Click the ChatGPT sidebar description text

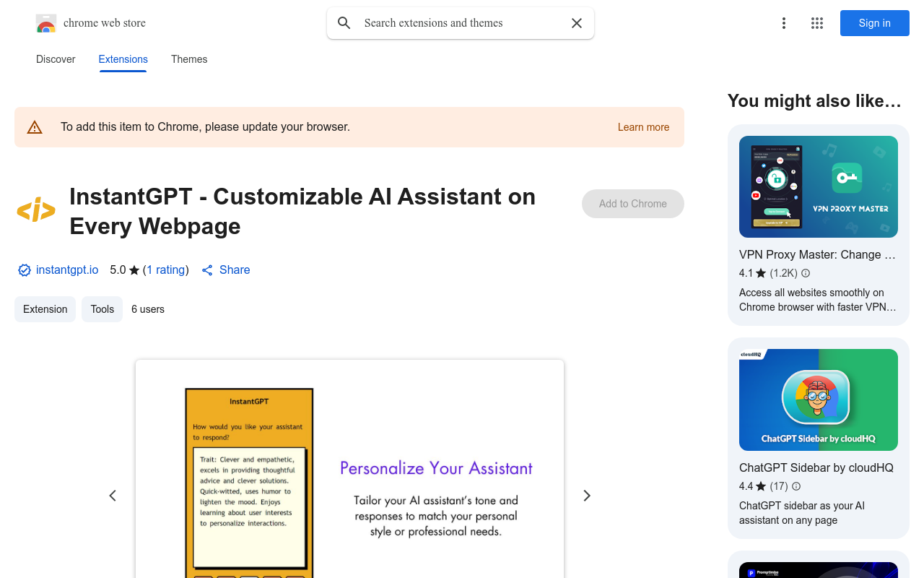coord(802,513)
